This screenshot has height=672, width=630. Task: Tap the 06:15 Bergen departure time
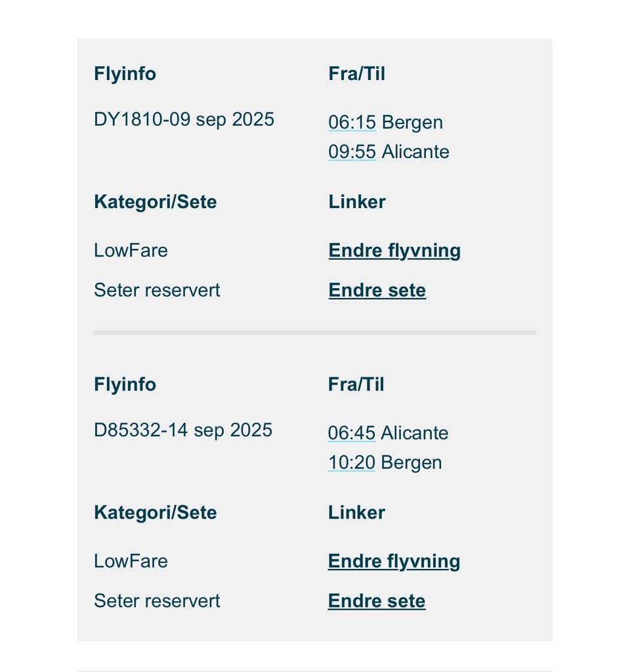[352, 122]
